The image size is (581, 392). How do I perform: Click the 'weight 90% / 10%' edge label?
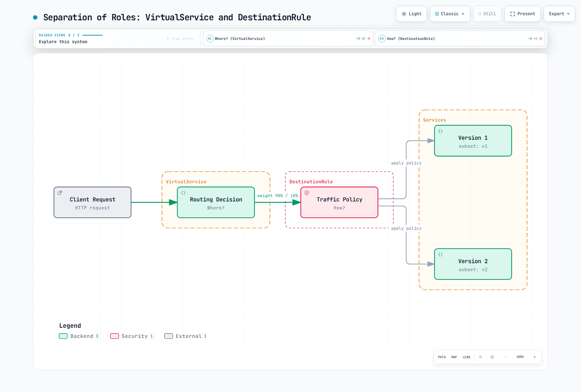point(278,196)
